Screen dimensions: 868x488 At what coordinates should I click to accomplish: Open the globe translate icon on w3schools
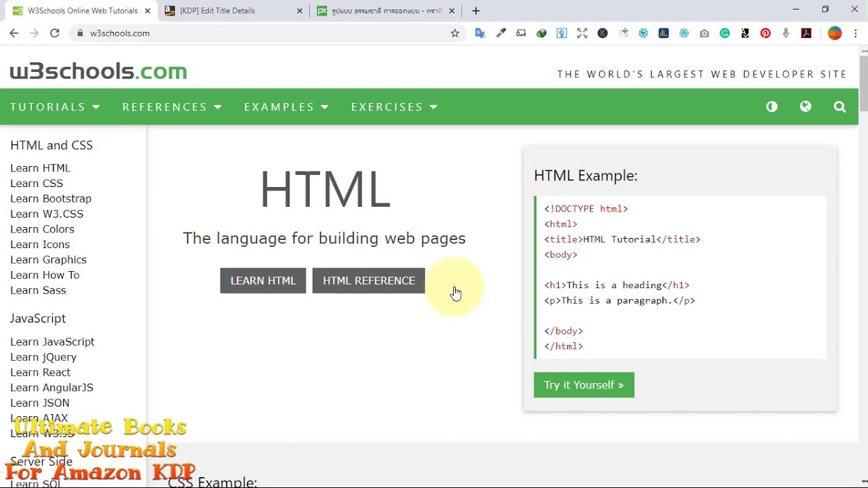tap(806, 106)
